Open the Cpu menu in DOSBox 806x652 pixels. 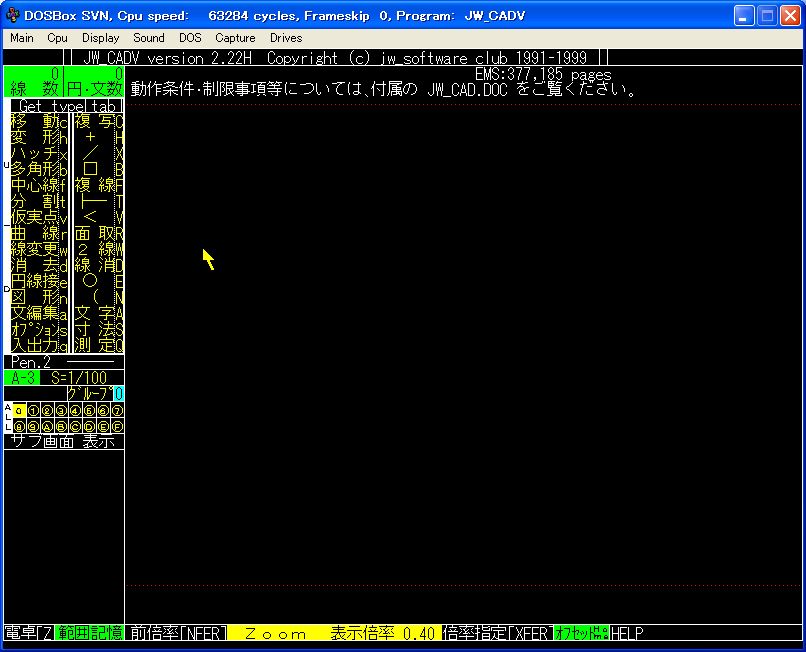tap(57, 38)
